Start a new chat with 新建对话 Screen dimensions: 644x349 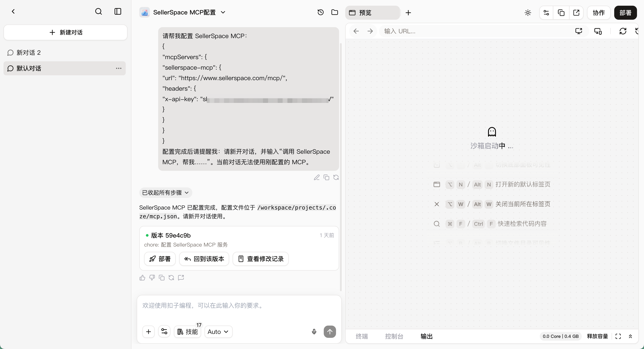[x=65, y=32]
